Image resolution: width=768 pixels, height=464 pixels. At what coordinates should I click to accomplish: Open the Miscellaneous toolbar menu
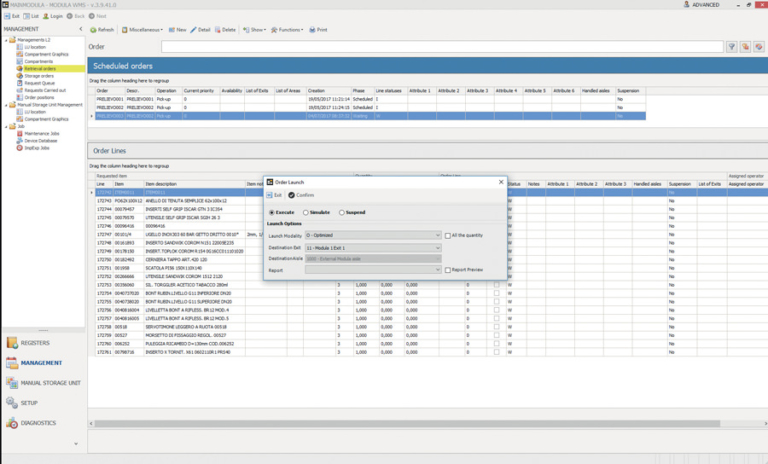[142, 30]
